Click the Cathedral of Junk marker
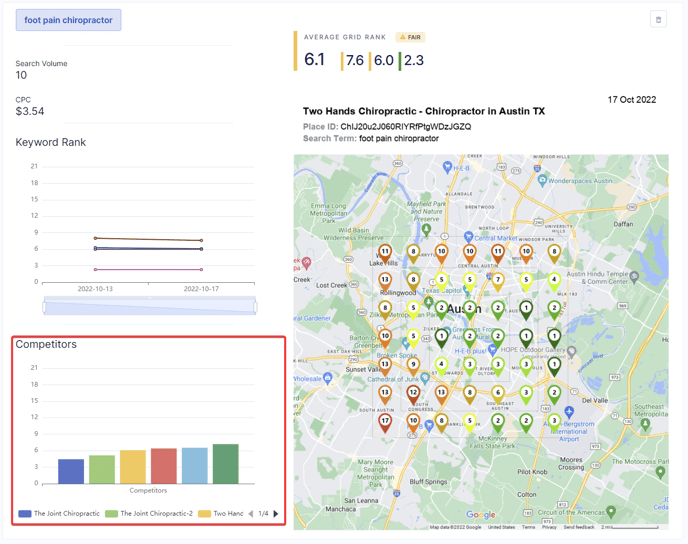This screenshot has height=544, width=688. 426,377
